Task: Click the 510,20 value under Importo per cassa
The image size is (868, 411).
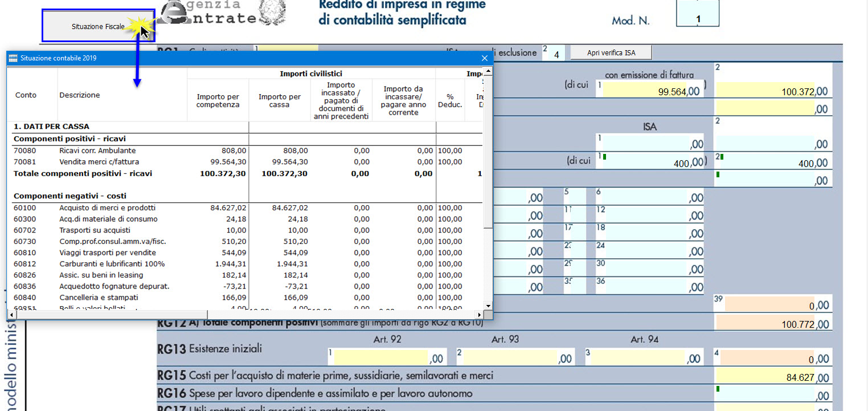Action: (296, 242)
